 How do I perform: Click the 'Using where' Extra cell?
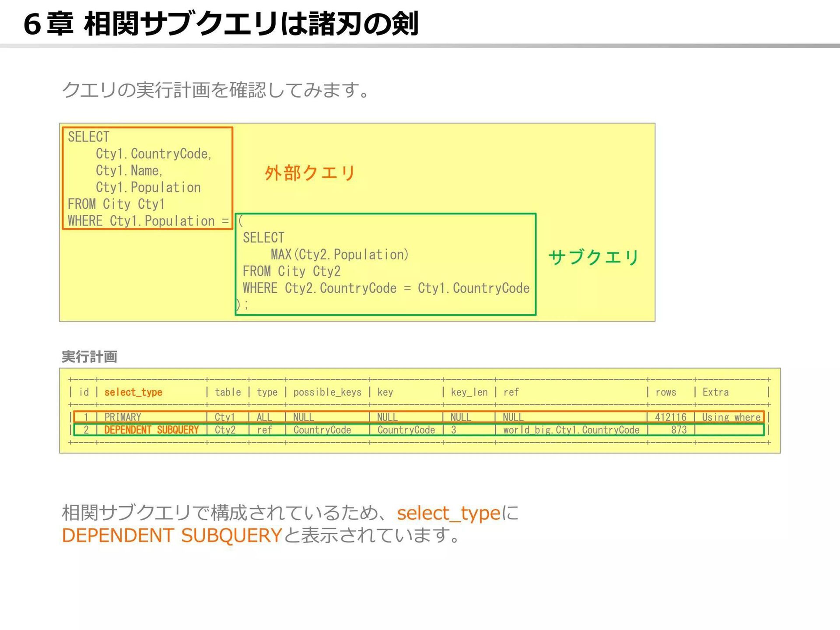(731, 417)
